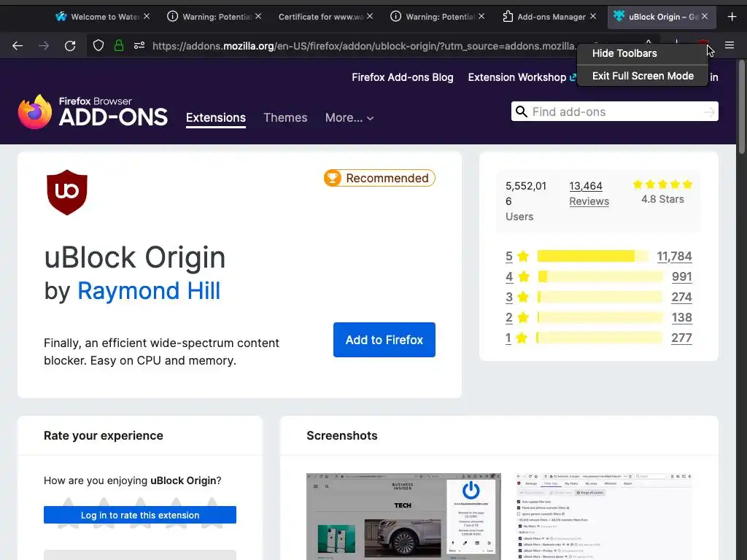Image resolution: width=747 pixels, height=560 pixels.
Task: Open the hamburger application menu
Action: [729, 45]
